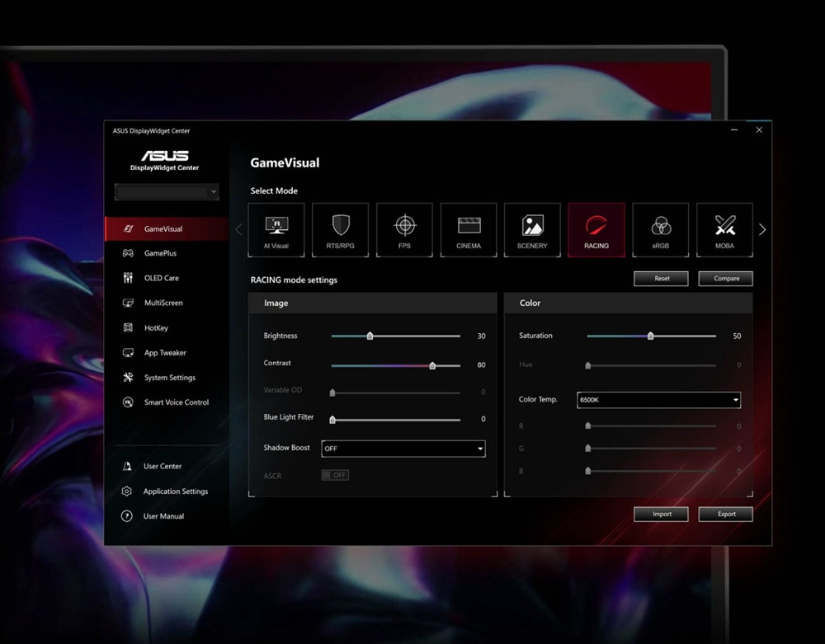The image size is (825, 644).
Task: Click the User Manual question-mark icon
Action: coord(127,515)
